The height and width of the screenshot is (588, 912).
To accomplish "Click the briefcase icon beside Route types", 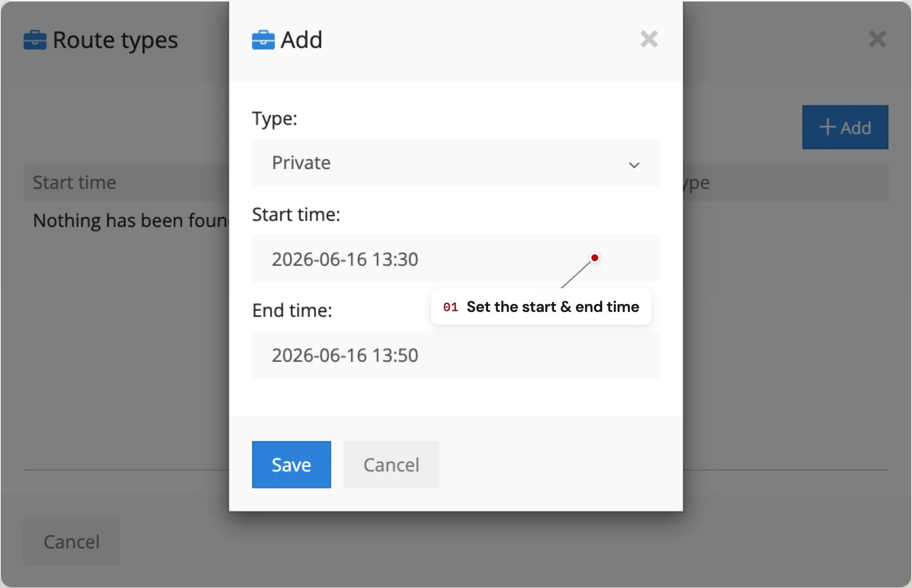I will tap(35, 40).
